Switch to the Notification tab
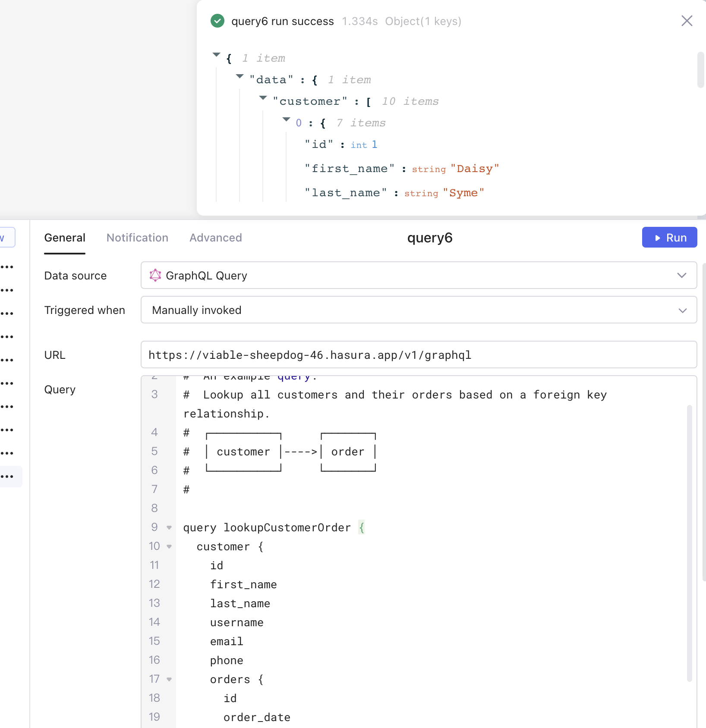 point(137,238)
